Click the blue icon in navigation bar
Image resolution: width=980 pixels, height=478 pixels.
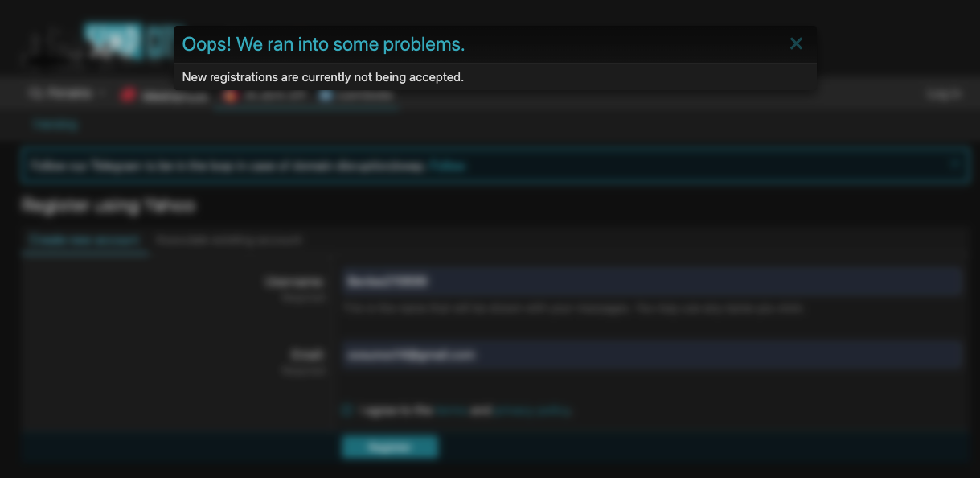tap(326, 96)
